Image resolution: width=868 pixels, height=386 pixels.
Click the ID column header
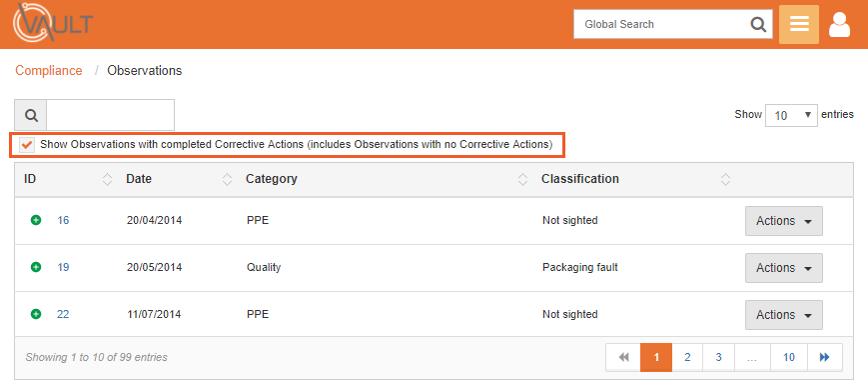[x=30, y=179]
